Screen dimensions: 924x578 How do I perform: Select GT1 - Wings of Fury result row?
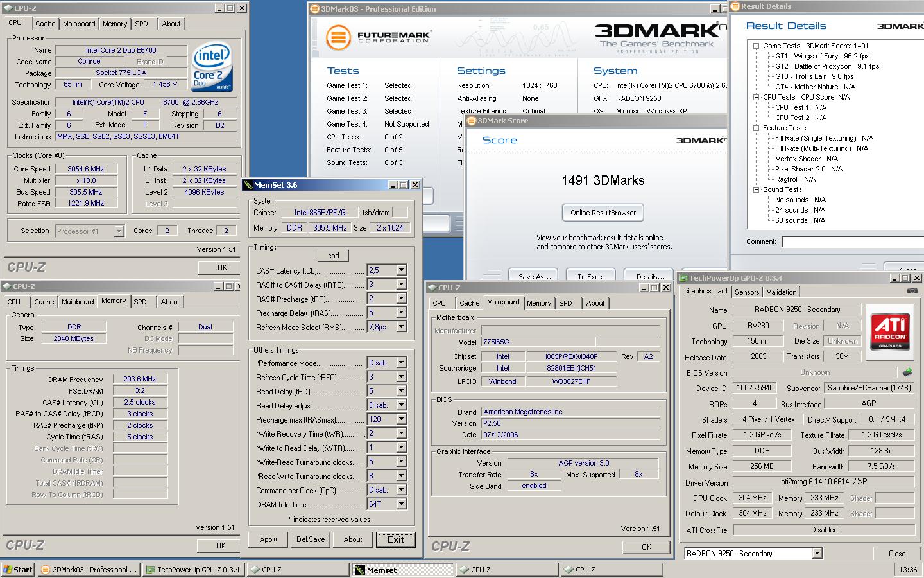pos(822,56)
